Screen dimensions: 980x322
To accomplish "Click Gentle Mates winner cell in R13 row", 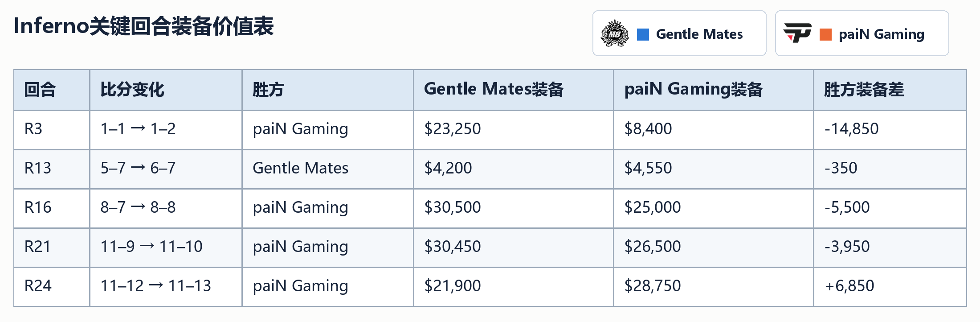I will [x=328, y=169].
